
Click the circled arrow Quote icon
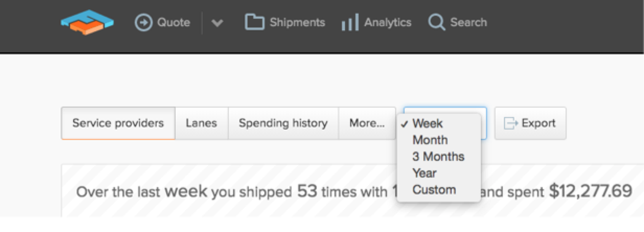tap(143, 22)
